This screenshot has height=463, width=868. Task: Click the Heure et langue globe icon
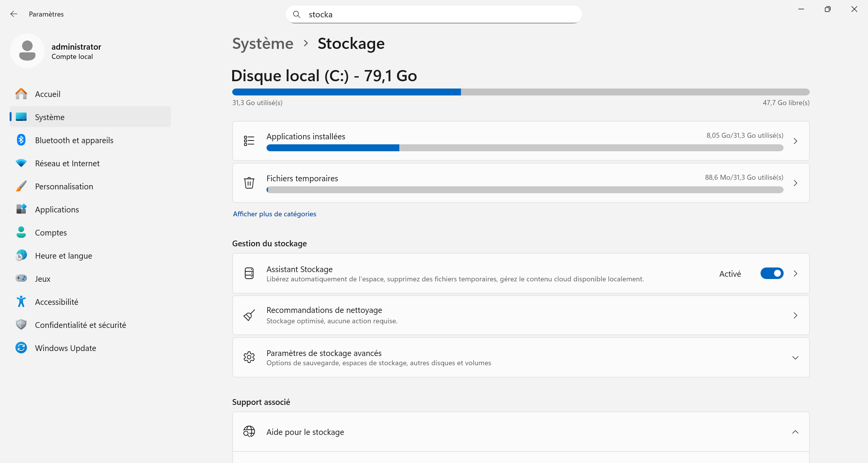click(x=21, y=256)
